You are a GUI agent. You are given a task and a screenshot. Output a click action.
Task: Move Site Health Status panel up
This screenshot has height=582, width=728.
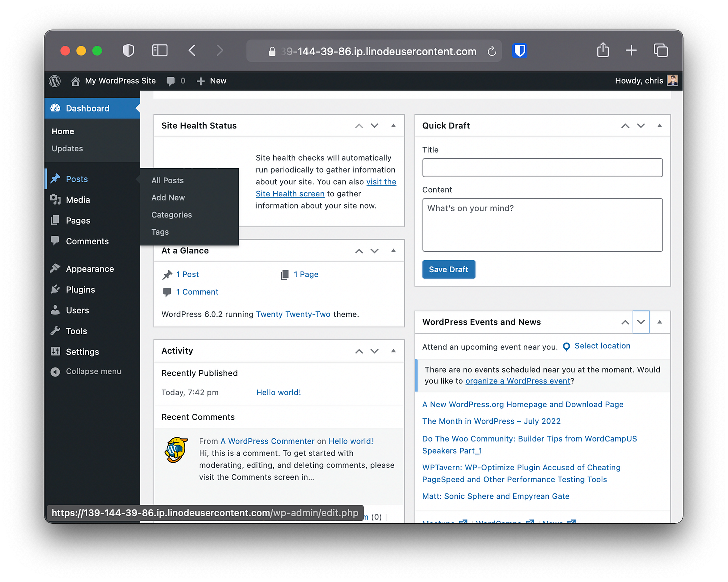[359, 126]
